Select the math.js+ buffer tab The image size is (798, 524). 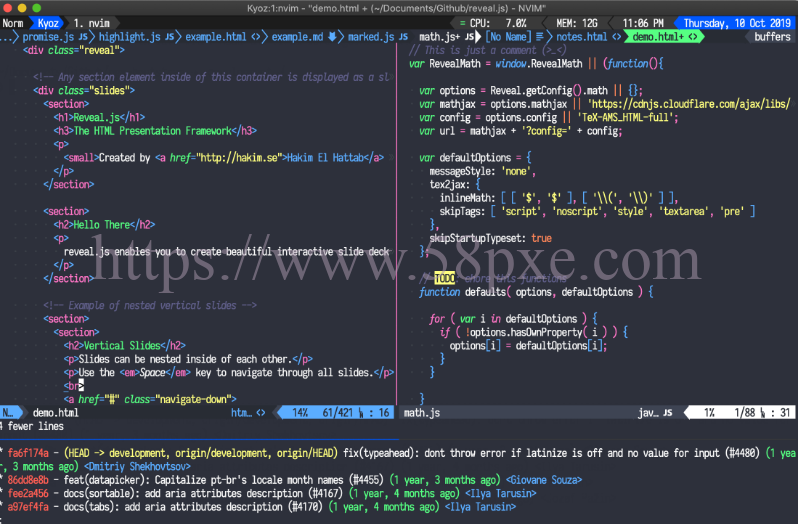coord(439,37)
